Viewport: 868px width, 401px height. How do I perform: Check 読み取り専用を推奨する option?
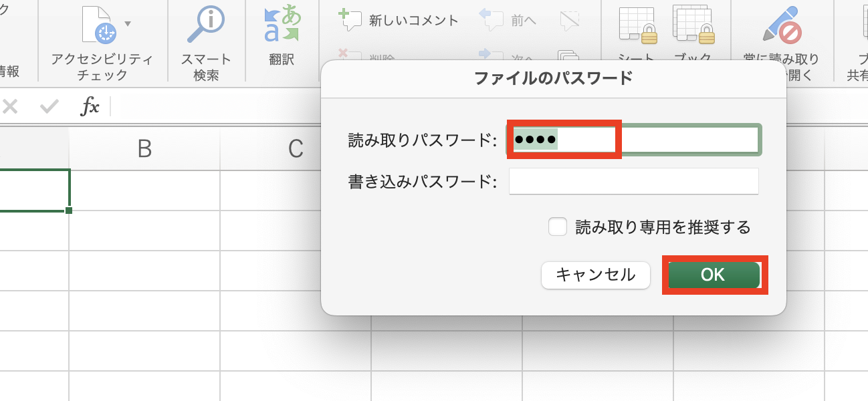tap(558, 227)
